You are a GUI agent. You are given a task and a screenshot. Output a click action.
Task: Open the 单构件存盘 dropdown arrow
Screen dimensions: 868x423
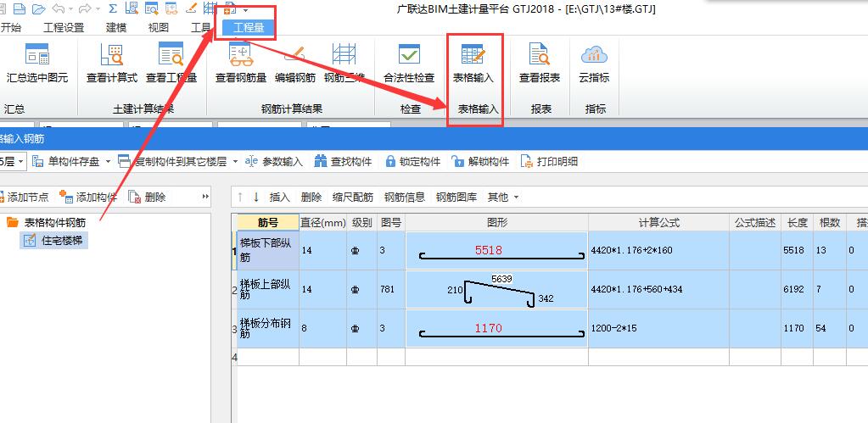pyautogui.click(x=108, y=161)
